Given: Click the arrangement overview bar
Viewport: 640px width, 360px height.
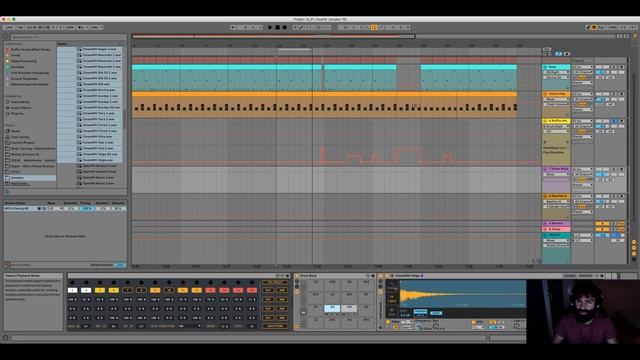Looking at the screenshot, I should 273,36.
